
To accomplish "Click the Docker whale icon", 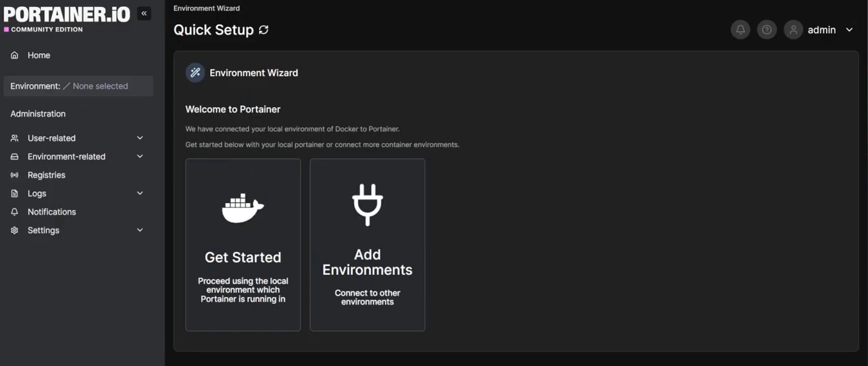I will coord(243,208).
